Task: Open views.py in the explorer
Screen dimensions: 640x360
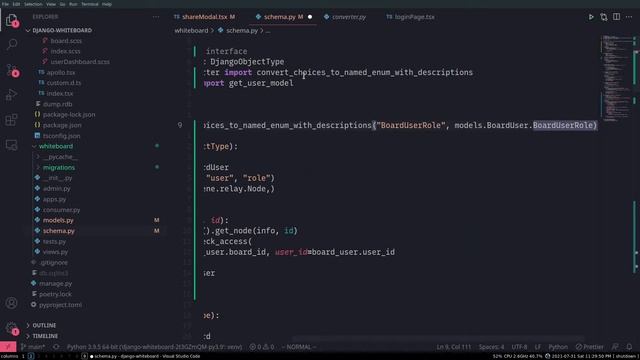Action: tap(55, 252)
